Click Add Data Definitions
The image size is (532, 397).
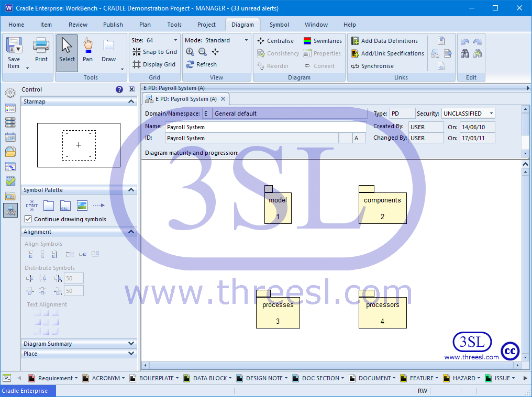point(384,41)
